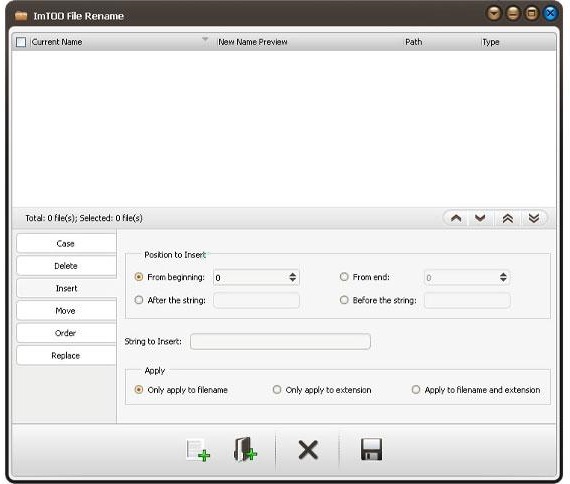Move item to bottom with double down arrow
Screen dimensions: 570x484
pyautogui.click(x=534, y=218)
